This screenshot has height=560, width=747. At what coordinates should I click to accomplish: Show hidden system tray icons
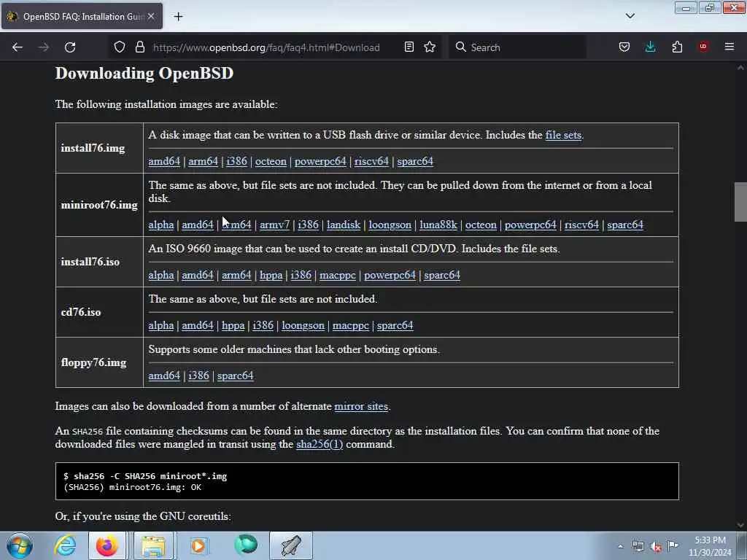coord(620,546)
